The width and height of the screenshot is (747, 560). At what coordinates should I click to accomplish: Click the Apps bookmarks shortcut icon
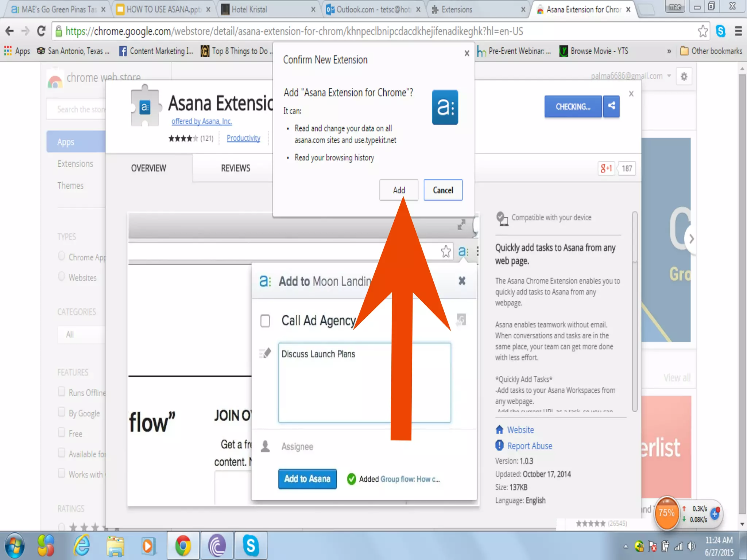pyautogui.click(x=8, y=51)
